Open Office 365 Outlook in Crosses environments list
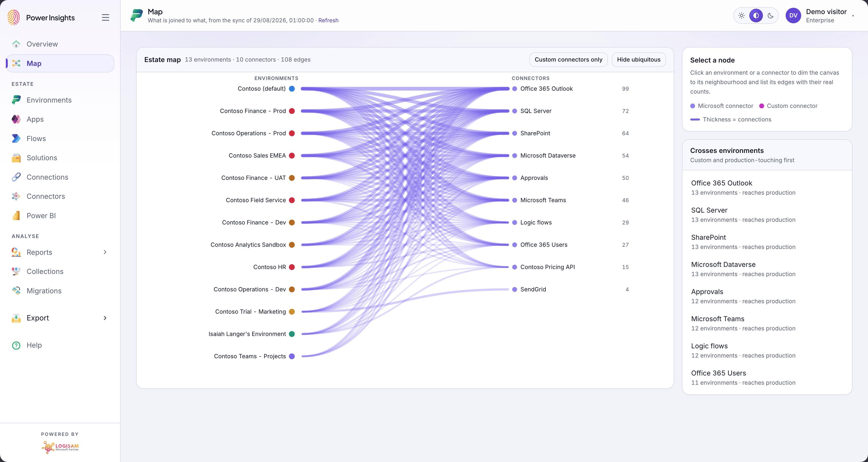Screen dimensions: 868x462 767,188
